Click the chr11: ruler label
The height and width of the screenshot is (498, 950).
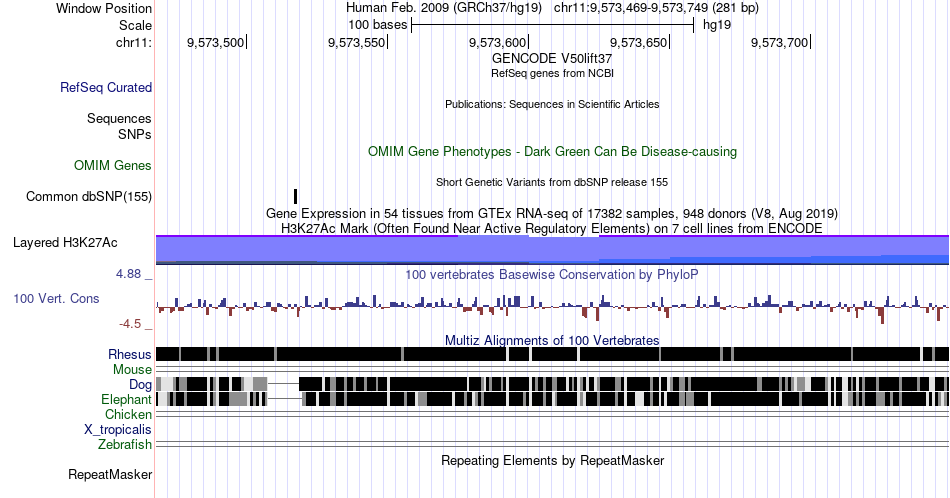point(133,42)
